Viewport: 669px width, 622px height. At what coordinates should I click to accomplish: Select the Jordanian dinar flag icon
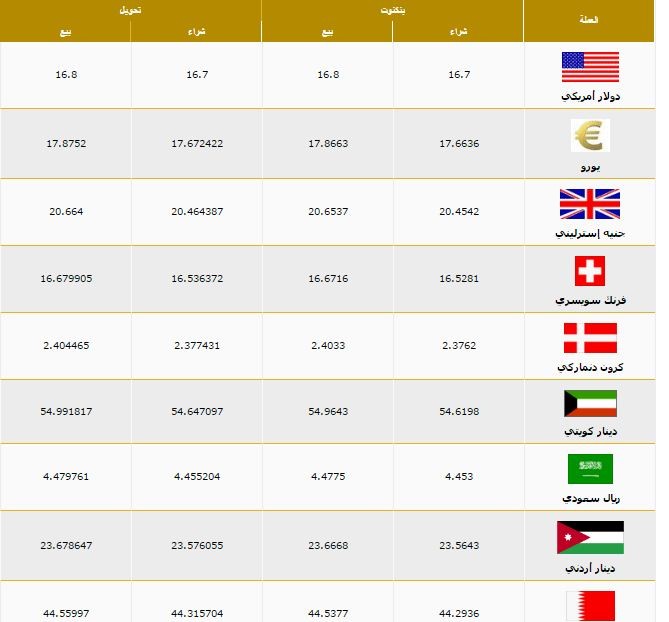click(x=590, y=538)
